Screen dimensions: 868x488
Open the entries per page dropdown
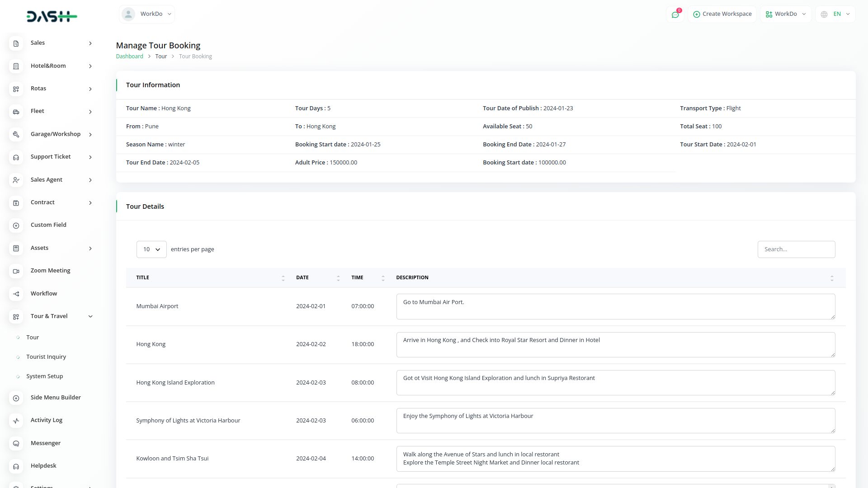coord(151,249)
